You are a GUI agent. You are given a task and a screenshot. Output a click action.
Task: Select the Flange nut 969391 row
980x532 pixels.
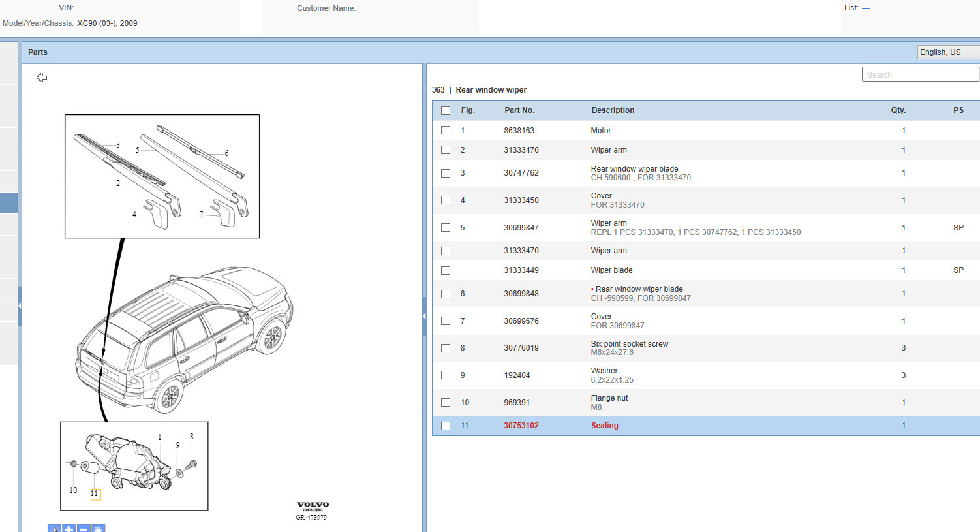click(608, 403)
